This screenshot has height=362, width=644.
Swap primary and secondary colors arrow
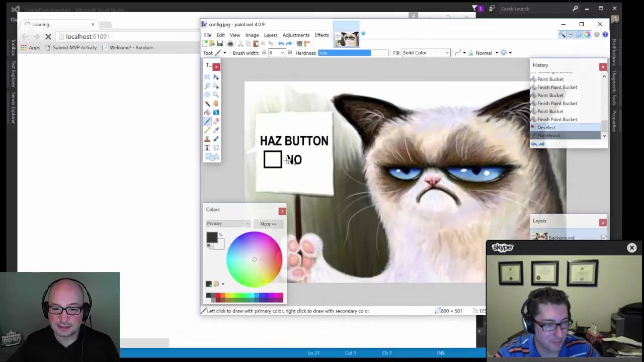pos(220,235)
